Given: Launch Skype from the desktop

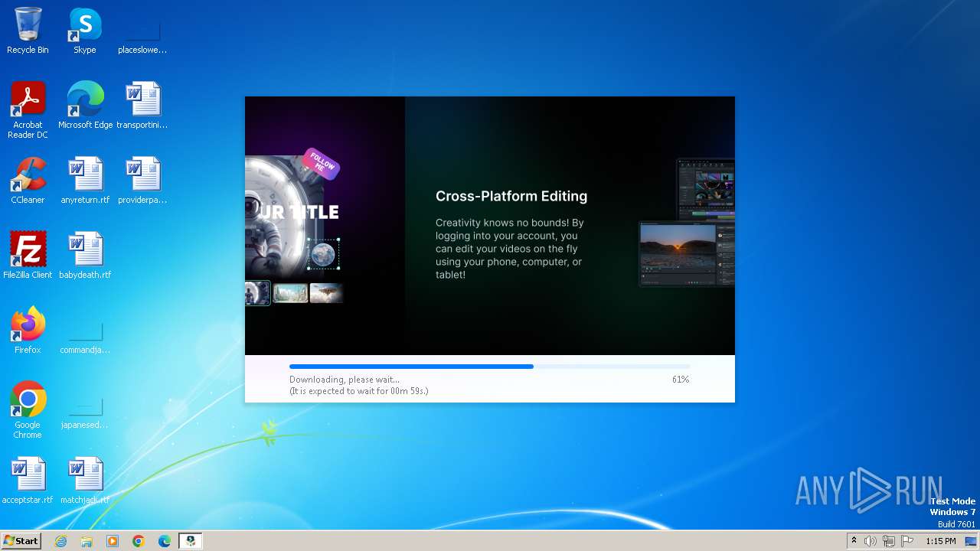Looking at the screenshot, I should tap(85, 31).
